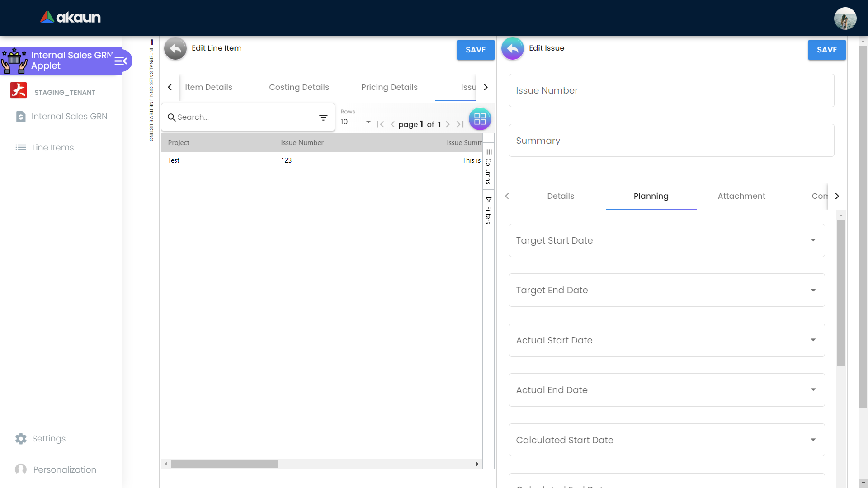Collapse the sidebar menu icon

coord(121,61)
